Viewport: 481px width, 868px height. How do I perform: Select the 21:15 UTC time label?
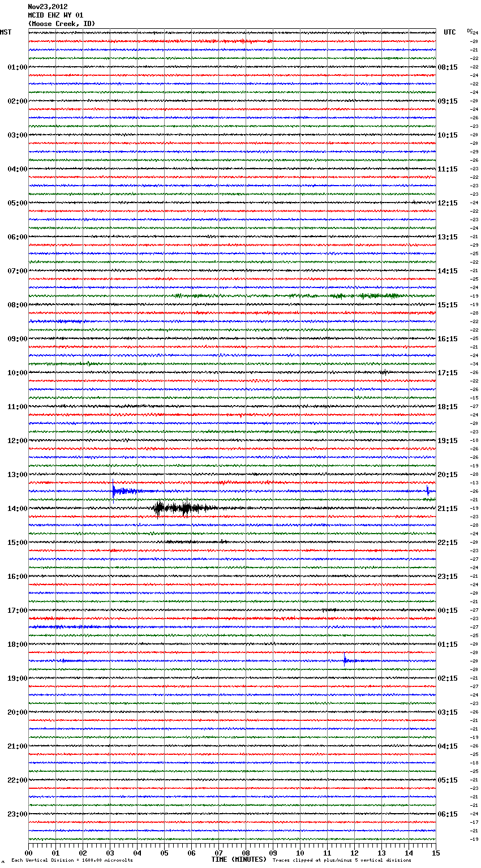tap(448, 509)
